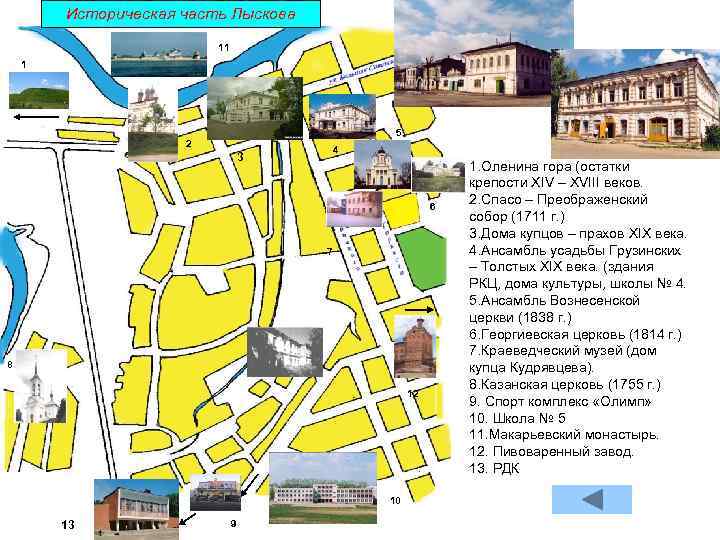
Task: Open the red brick brewery photo
Action: pos(415,347)
